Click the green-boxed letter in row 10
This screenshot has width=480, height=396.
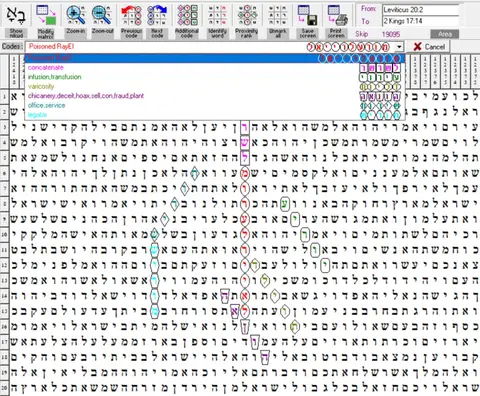pos(305,235)
